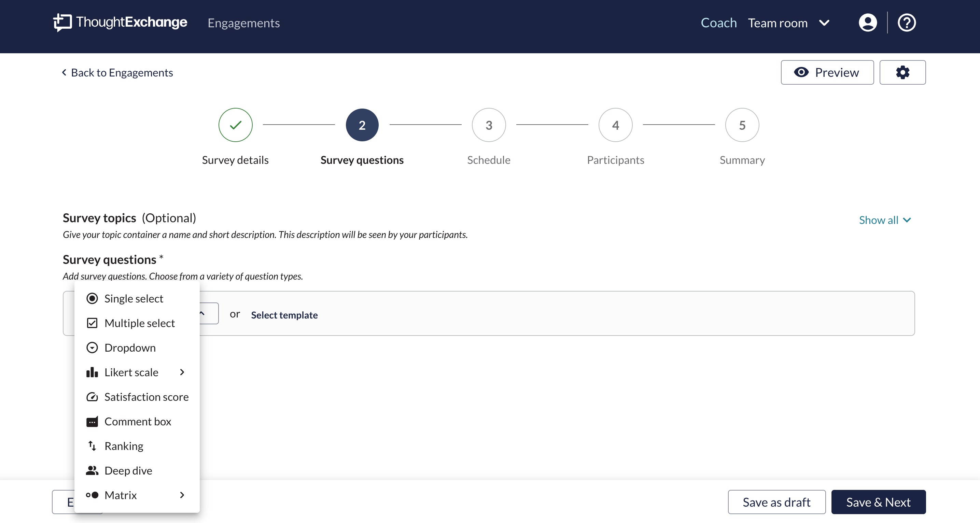980x523 pixels.
Task: Jump to step 5 Summary
Action: point(742,125)
